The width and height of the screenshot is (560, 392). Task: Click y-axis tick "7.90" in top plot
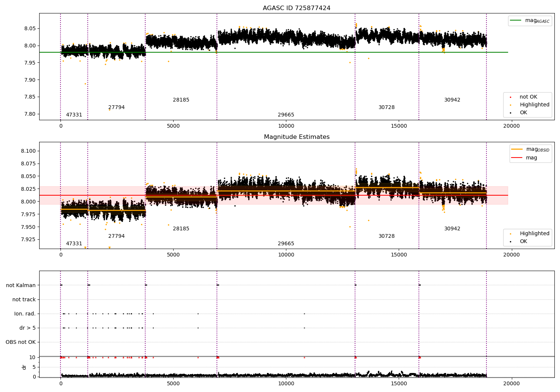[30, 80]
